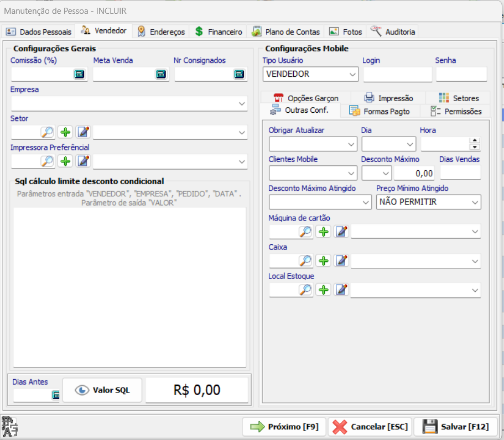Open calculator icon in Meta Venda field

click(160, 74)
